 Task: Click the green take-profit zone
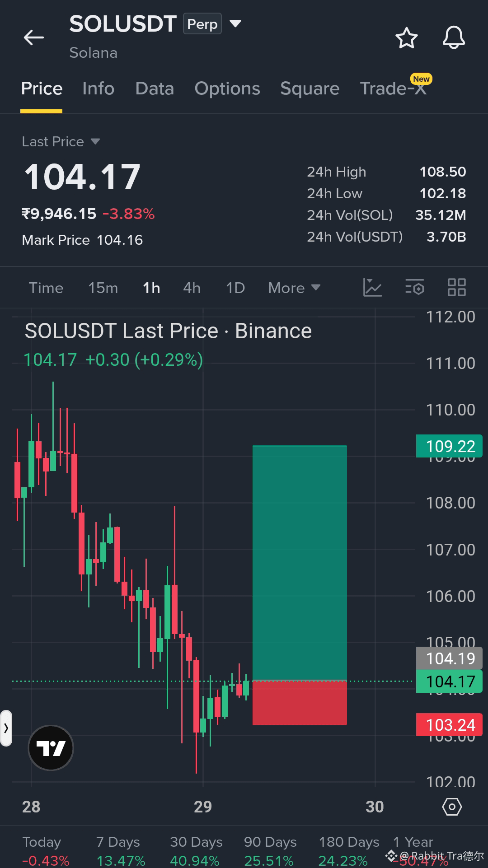click(300, 563)
